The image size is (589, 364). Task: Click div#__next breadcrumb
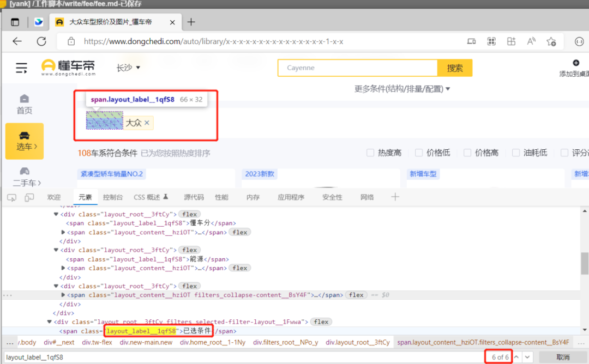click(59, 342)
